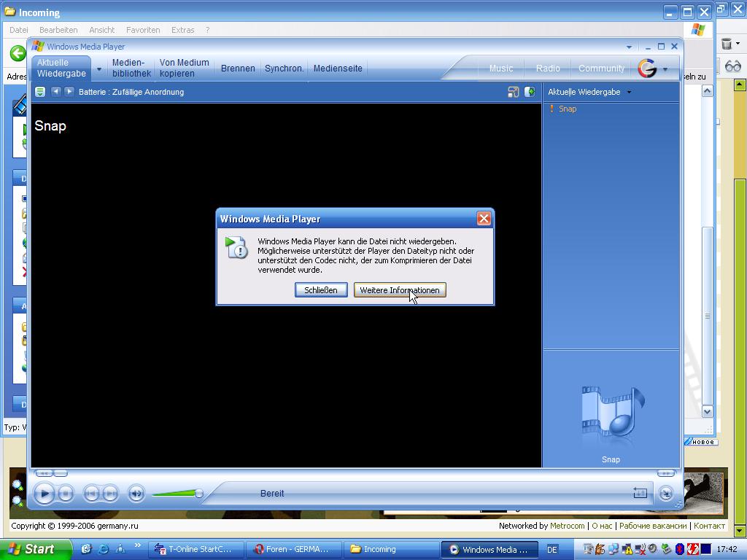Click the album art music note thumbnail
Viewport: 747px width, 560px height.
[x=611, y=413]
